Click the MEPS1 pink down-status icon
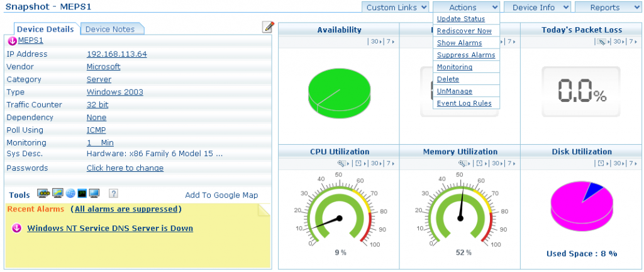The width and height of the screenshot is (644, 272). (x=12, y=41)
